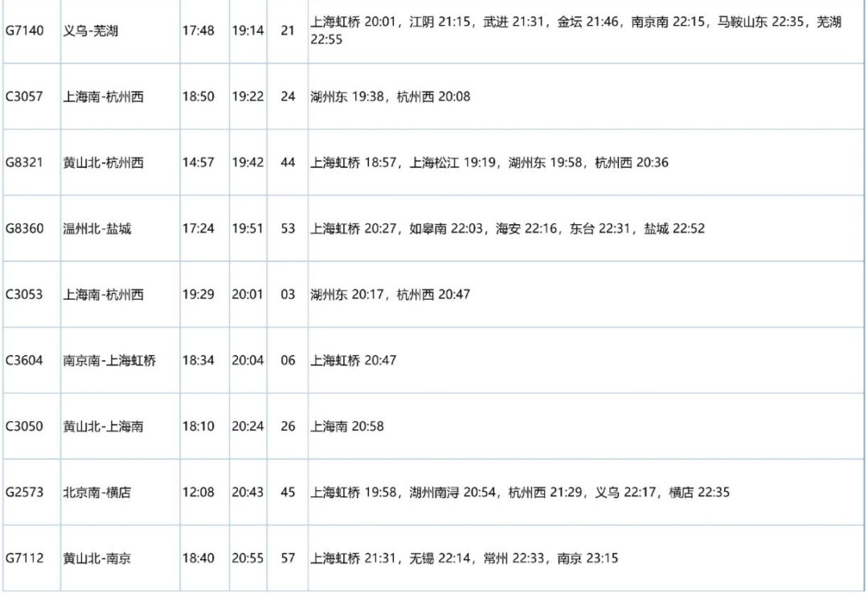This screenshot has height=597, width=868.
Task: Select train number G8360
Action: coord(24,228)
